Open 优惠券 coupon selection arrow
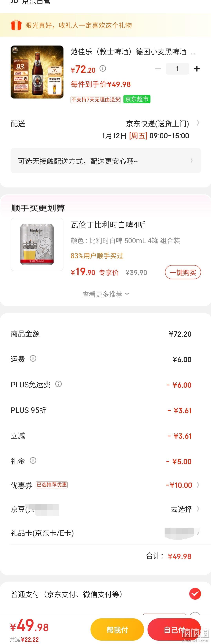Image resolution: width=211 pixels, height=644 pixels. tap(198, 485)
